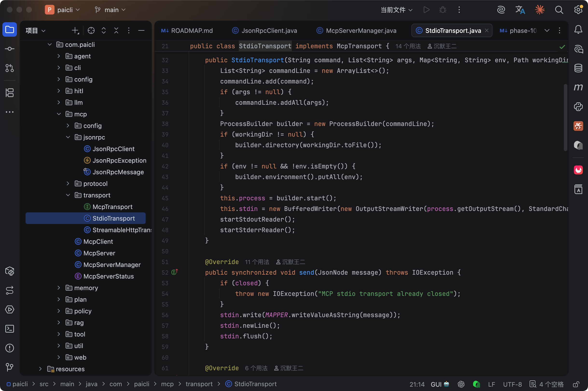Screen dimensions: 588x391
Task: Click the Debug bug icon in top toolbar
Action: point(443,10)
